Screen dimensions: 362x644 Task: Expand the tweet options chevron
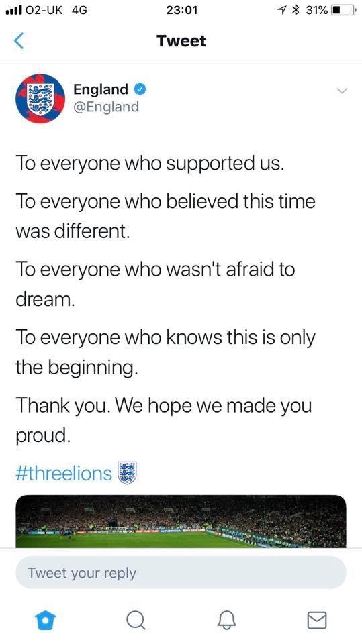coord(342,91)
